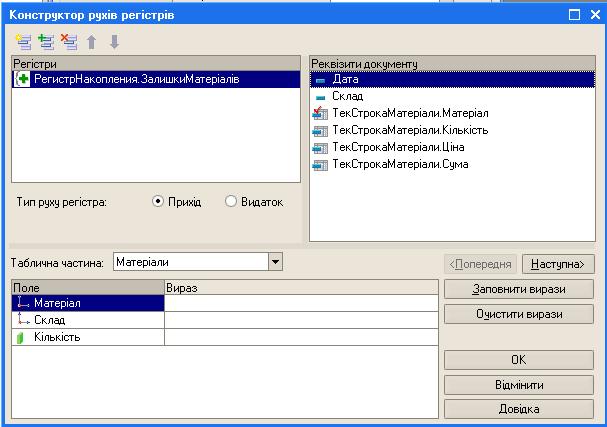Viewport: 607px width, 427px height.
Task: Select ТекСтрокаМатеріали.Ціна attribute
Action: point(453,147)
